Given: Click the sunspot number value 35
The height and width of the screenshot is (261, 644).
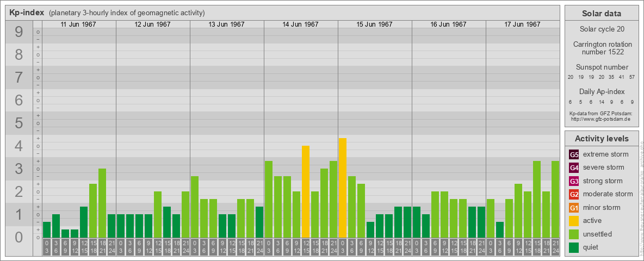Looking at the screenshot, I should 611,77.
